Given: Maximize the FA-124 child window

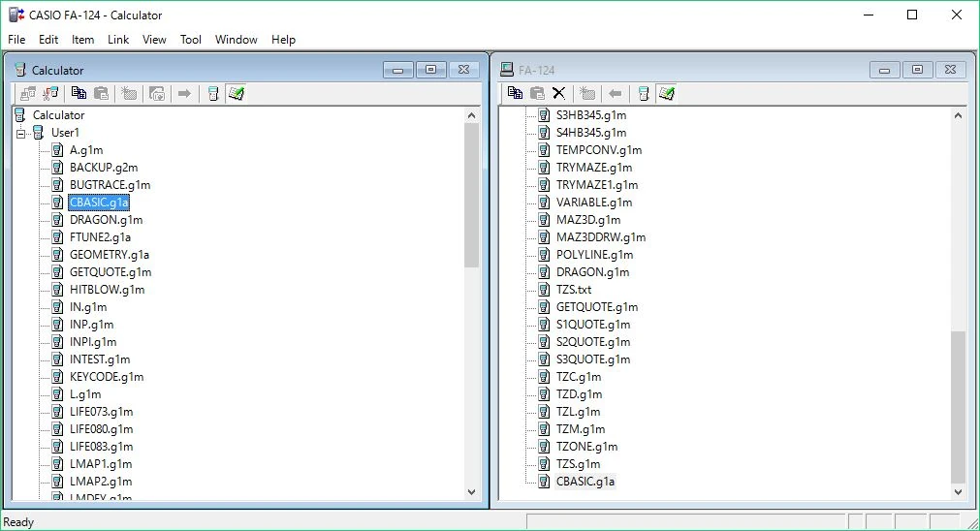Looking at the screenshot, I should tap(918, 70).
